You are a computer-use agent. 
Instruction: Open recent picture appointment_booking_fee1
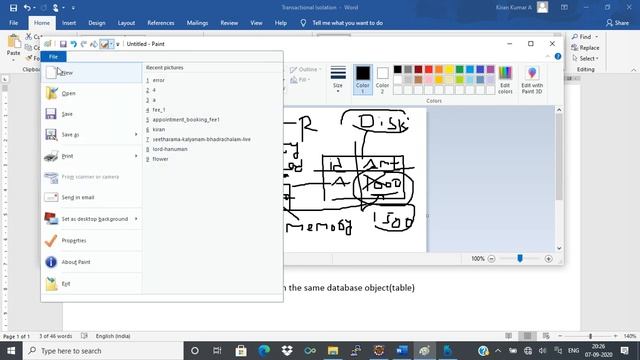coord(186,120)
